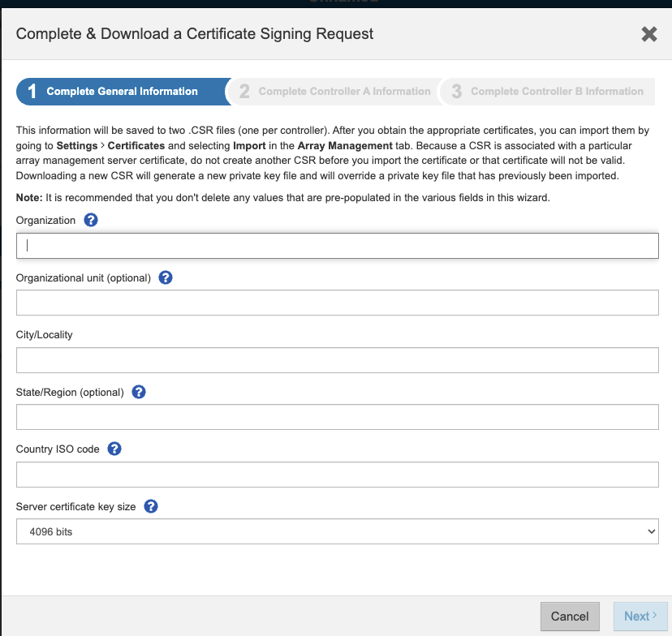Click the Country ISO code help icon

114,449
